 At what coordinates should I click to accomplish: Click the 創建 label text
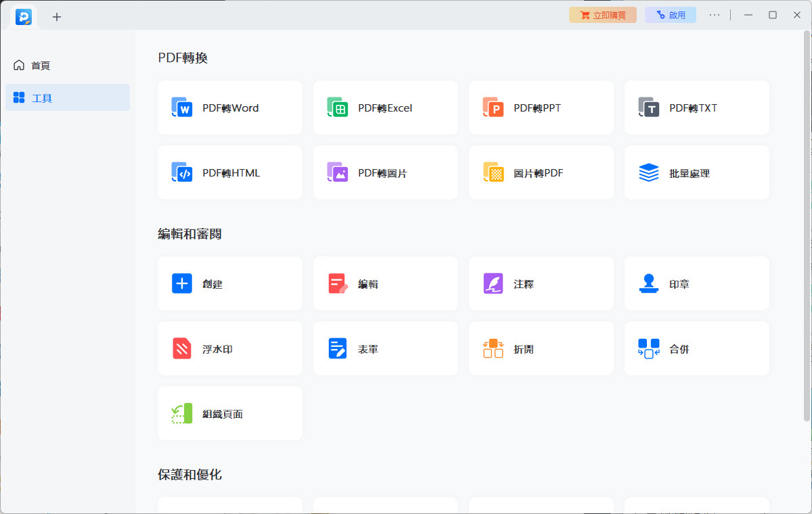coord(212,284)
